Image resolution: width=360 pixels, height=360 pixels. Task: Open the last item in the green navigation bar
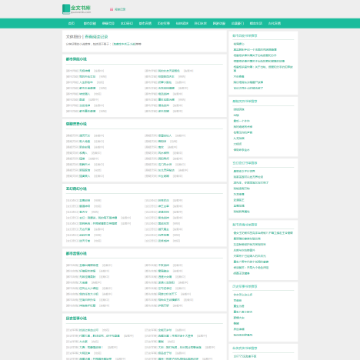tap(274, 23)
